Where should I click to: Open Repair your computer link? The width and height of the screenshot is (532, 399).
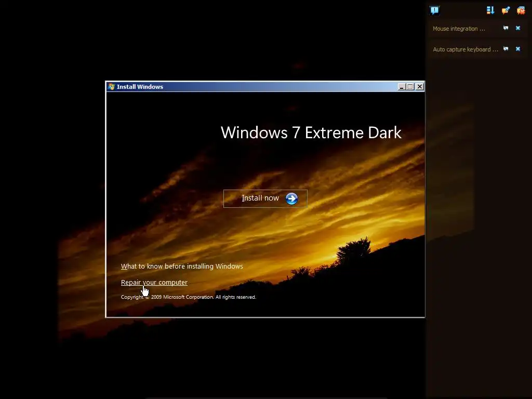coord(154,282)
